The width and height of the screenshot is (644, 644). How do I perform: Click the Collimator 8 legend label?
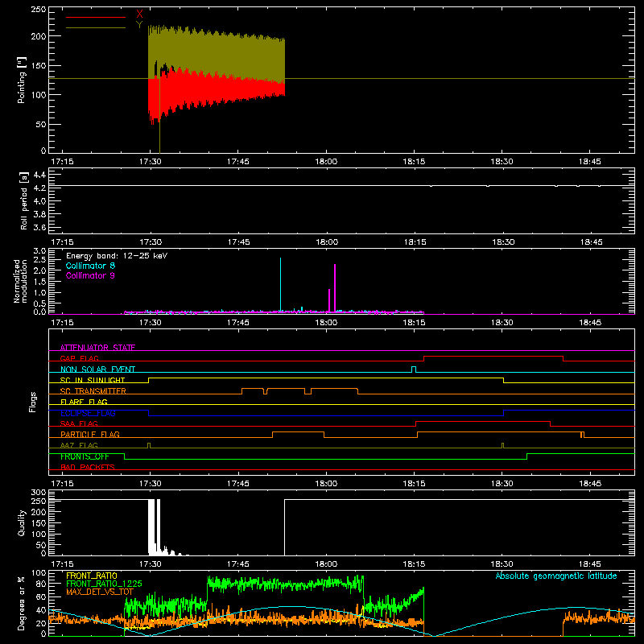(90, 266)
